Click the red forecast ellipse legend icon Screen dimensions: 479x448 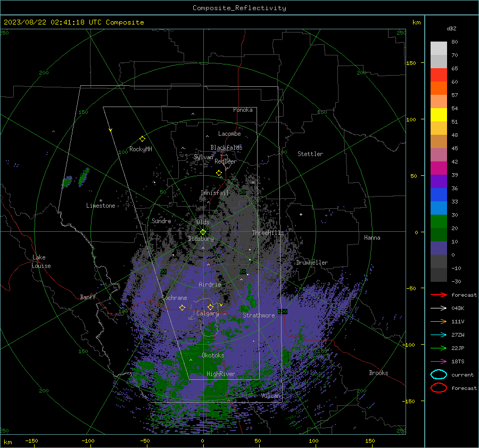coord(439,388)
